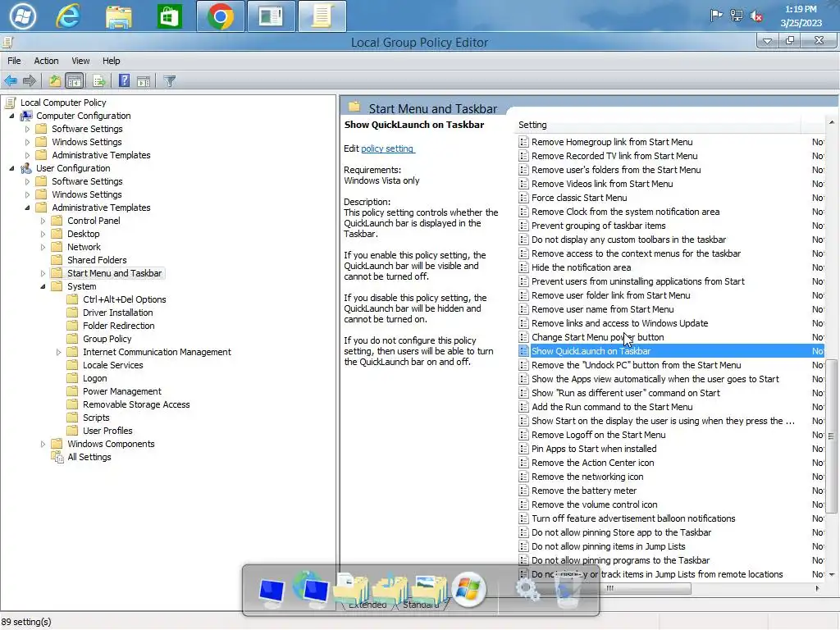Select the Group Policy folder in tree

(x=107, y=339)
